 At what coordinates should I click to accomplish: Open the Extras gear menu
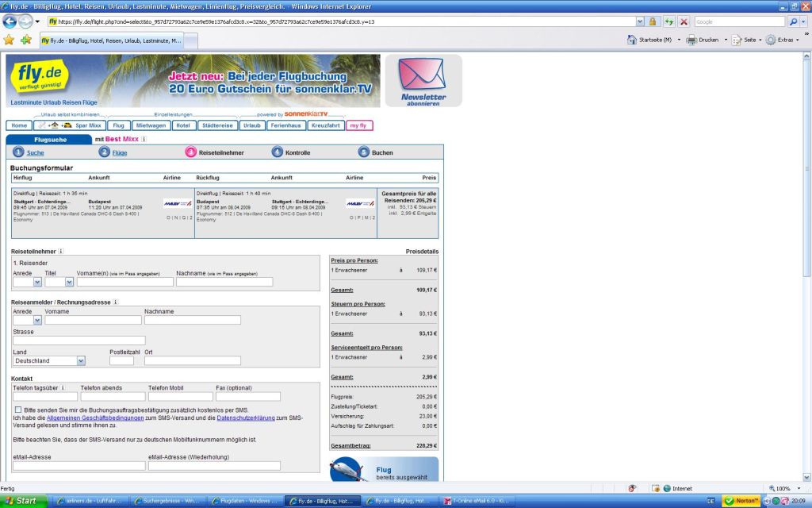point(771,40)
